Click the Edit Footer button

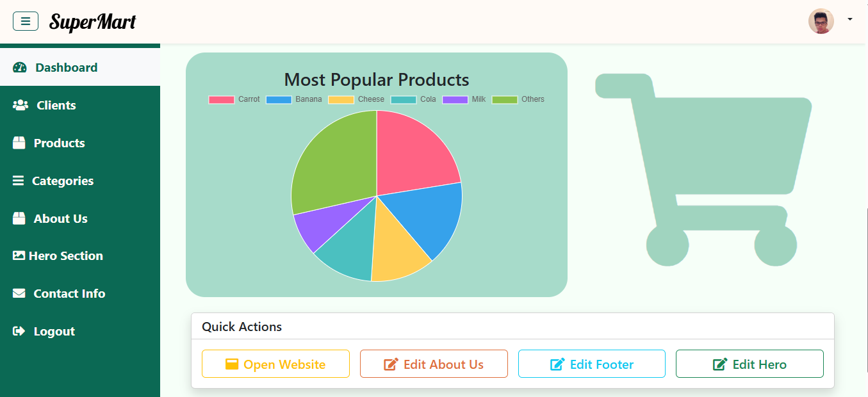(591, 364)
